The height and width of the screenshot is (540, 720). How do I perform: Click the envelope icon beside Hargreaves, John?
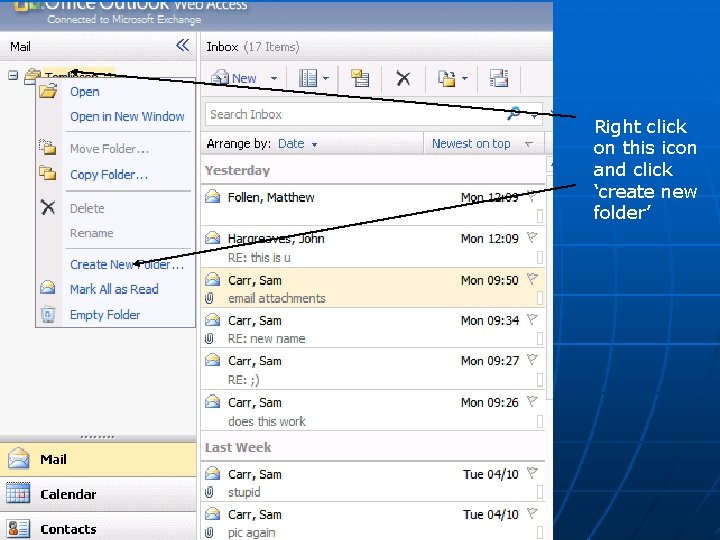pos(212,238)
